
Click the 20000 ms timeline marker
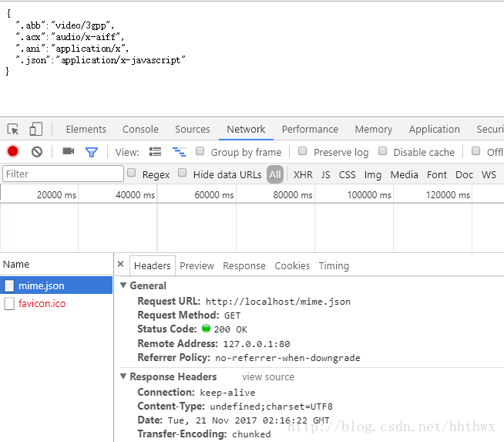coord(56,195)
